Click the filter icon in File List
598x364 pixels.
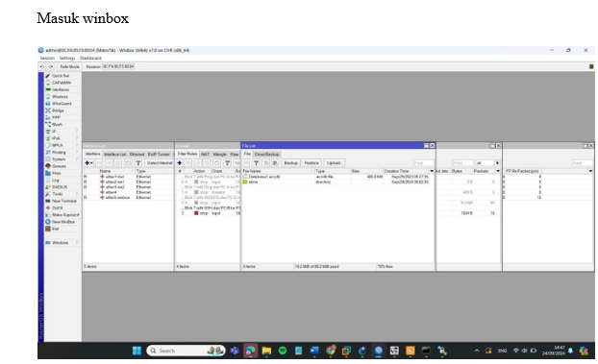(257, 163)
